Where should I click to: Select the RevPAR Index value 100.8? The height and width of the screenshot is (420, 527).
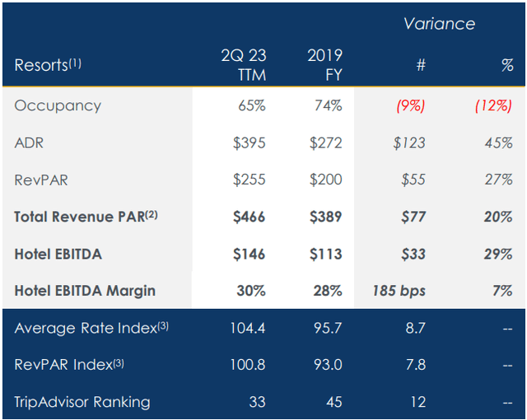[248, 365]
